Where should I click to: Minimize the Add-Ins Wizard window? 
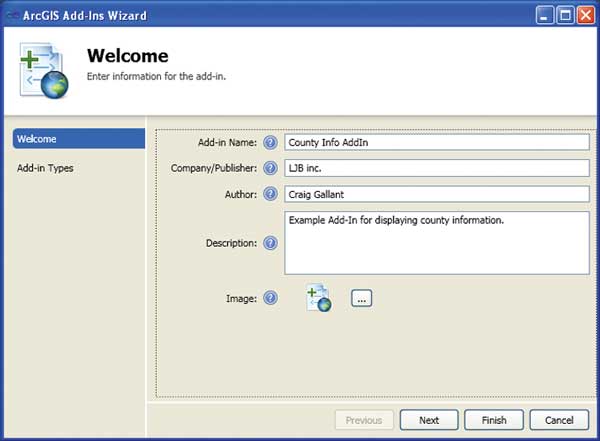[x=545, y=16]
